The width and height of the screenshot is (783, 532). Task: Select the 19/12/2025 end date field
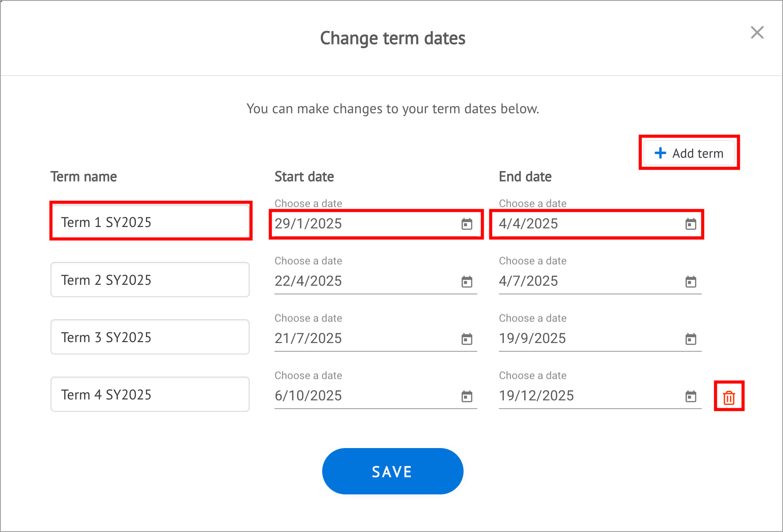tap(587, 396)
